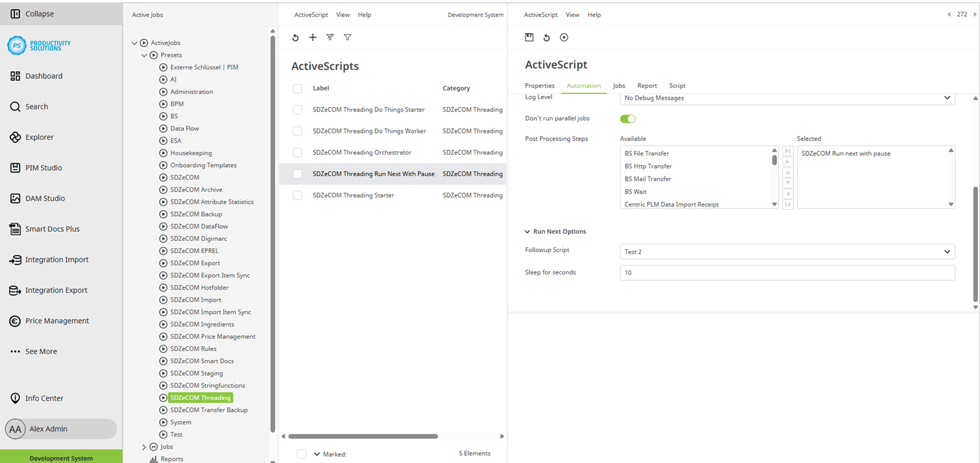Screen dimensions: 980x463
Task: Check the SDZeCOM Threading Orchestrator row checkbox
Action: point(297,153)
